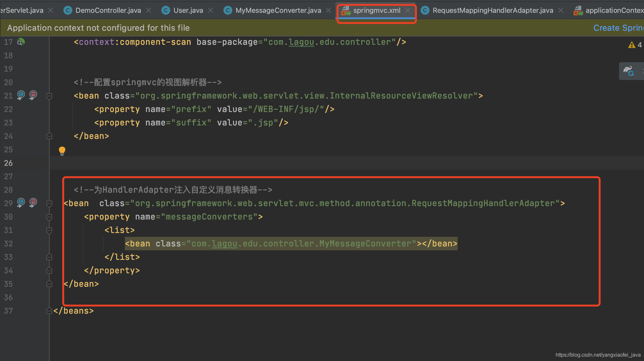Viewport: 644px width, 361px height.
Task: Open the MyMessageConverter.java tab
Action: (278, 11)
